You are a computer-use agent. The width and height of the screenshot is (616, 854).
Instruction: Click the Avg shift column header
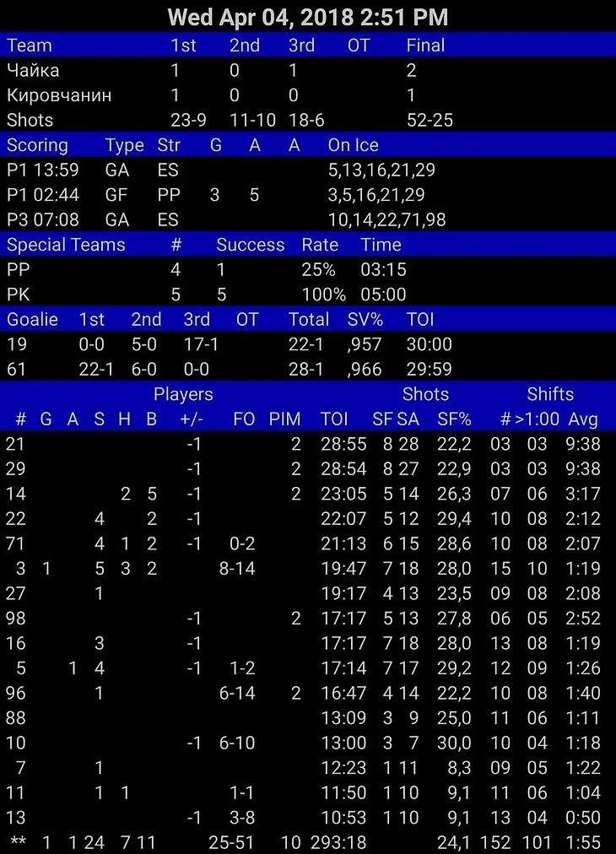583,419
